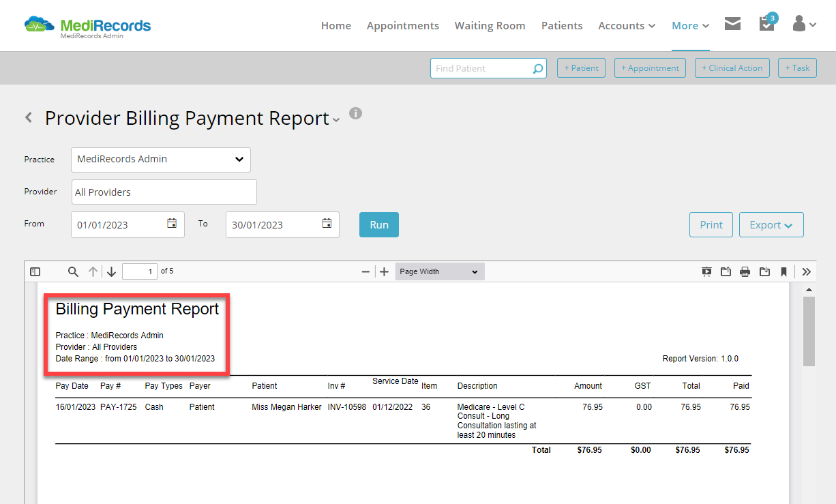The height and width of the screenshot is (504, 836).
Task: Click the Print button
Action: click(711, 225)
